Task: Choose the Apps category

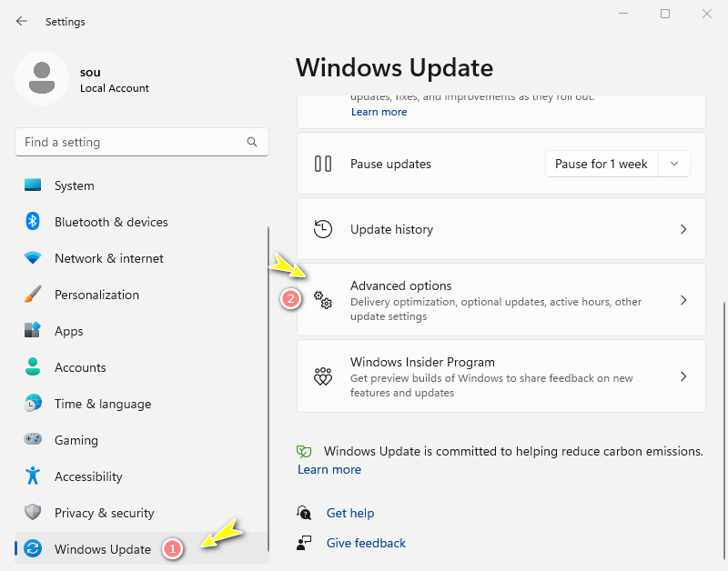Action: pyautogui.click(x=142, y=331)
